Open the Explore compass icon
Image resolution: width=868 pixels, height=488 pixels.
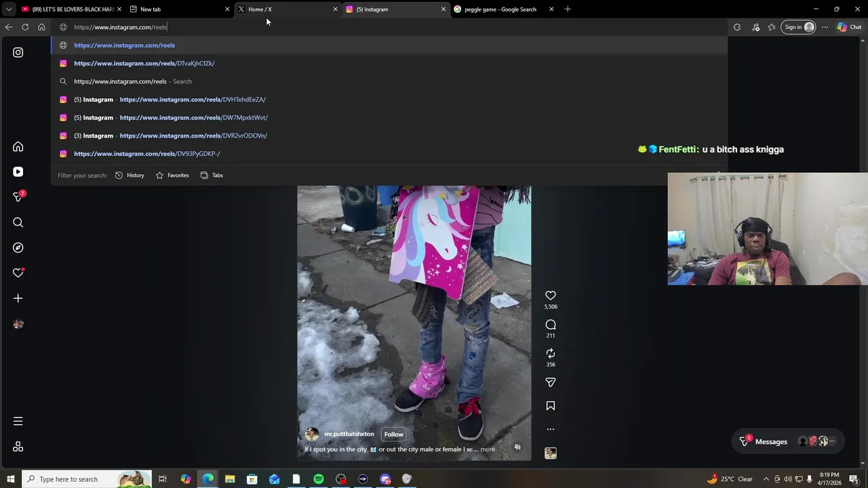click(18, 247)
